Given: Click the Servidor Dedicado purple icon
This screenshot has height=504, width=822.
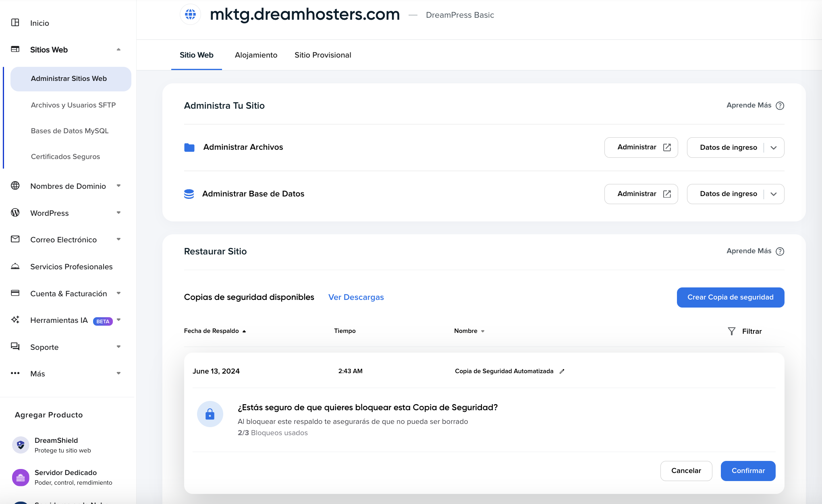Looking at the screenshot, I should (21, 477).
